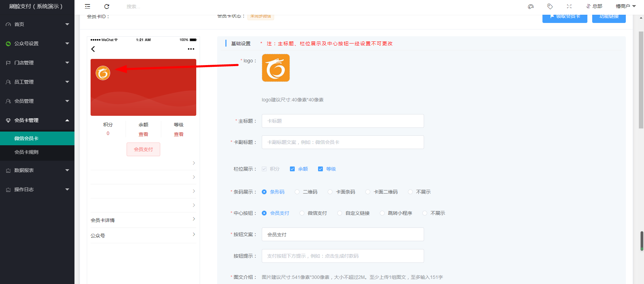Image resolution: width=644 pixels, height=284 pixels.
Task: Open 员工管理 menu label
Action: coord(24,82)
